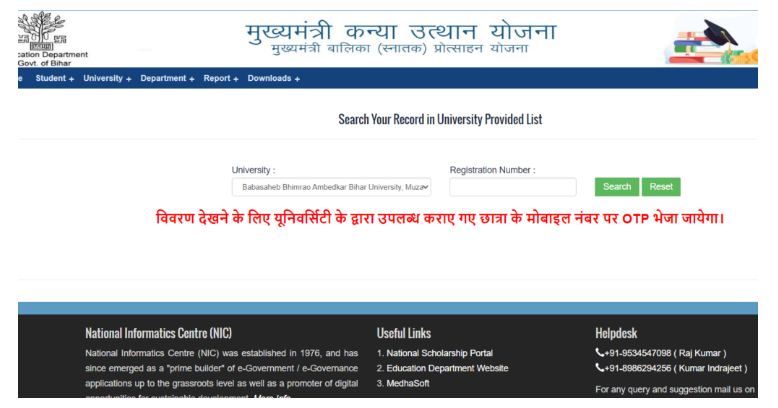Click the University field label
Viewport: 778px width, 408px height.
tap(253, 170)
